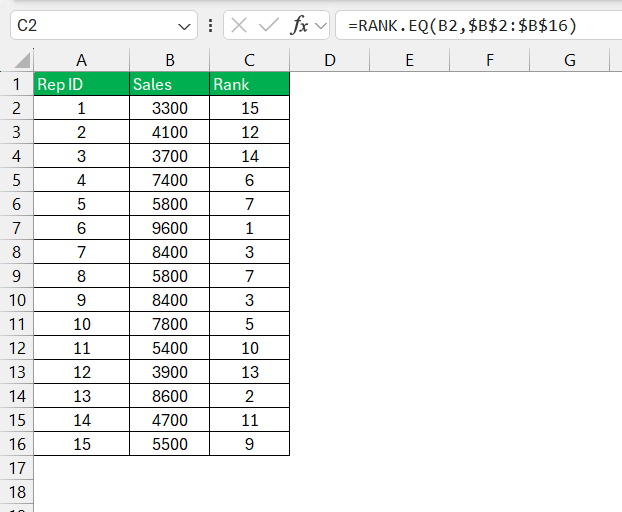The height and width of the screenshot is (512, 622).
Task: Select row 18 header
Action: pos(16,492)
